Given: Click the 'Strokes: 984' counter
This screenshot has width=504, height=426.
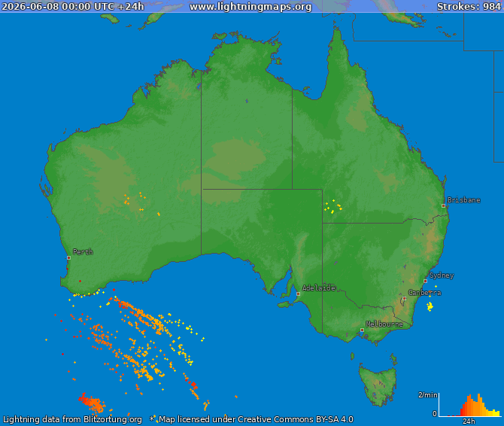Looking at the screenshot, I should [x=469, y=7].
